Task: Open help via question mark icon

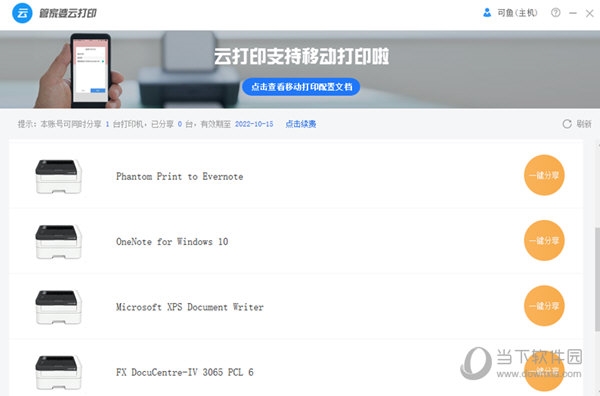Action: pyautogui.click(x=556, y=13)
